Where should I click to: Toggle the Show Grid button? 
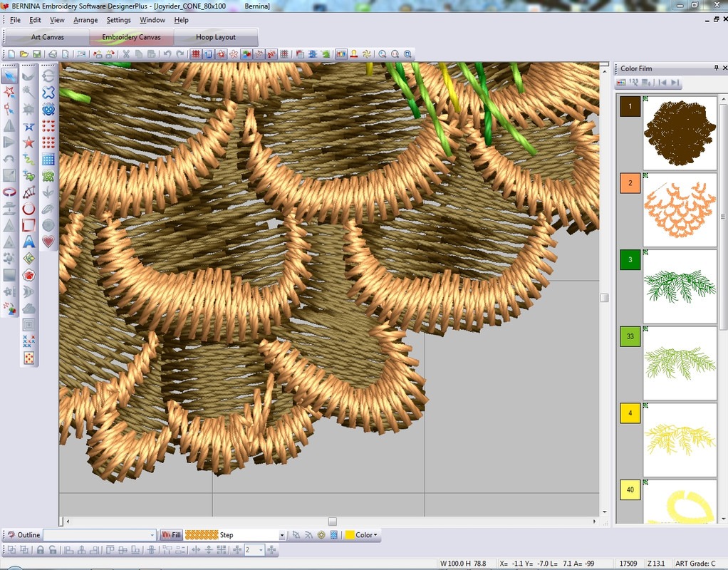[195, 54]
